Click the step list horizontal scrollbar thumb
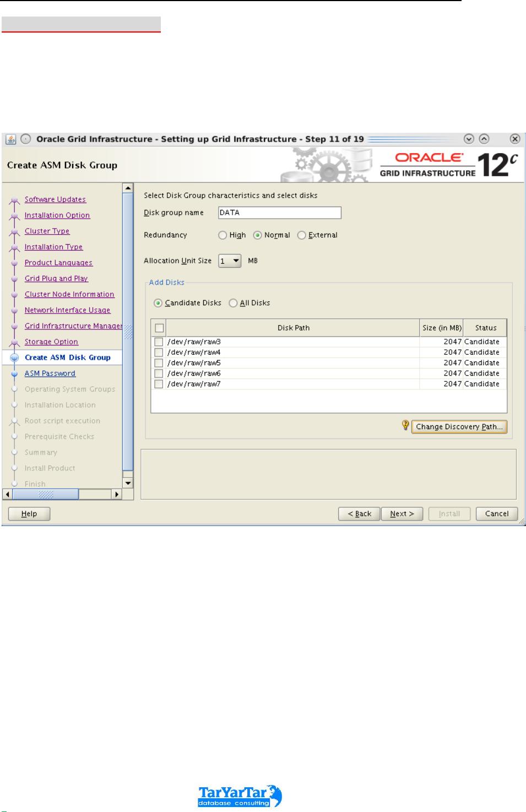The height and width of the screenshot is (812, 526). coord(45,494)
